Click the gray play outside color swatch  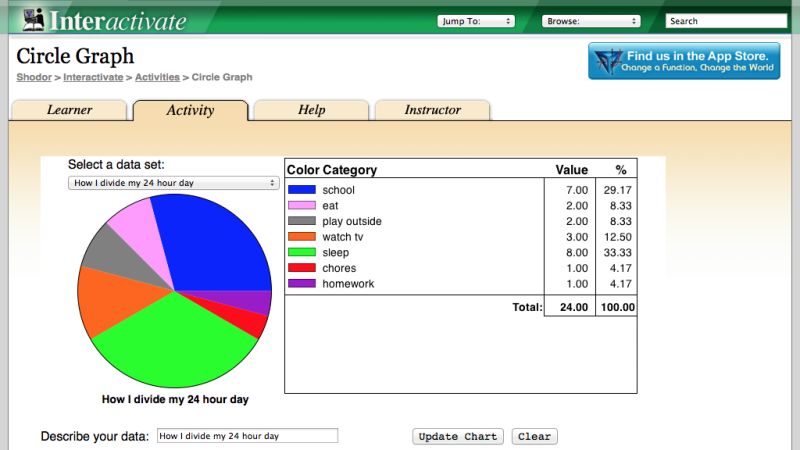click(302, 221)
